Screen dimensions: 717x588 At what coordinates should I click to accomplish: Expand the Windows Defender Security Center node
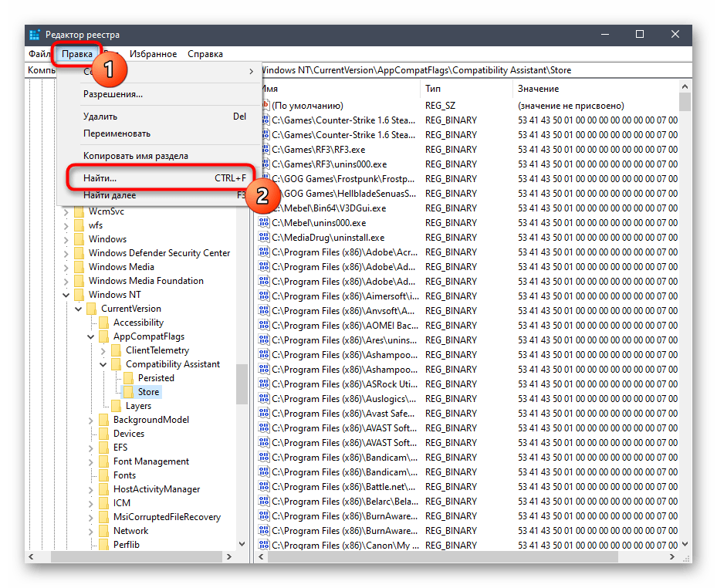coord(66,254)
